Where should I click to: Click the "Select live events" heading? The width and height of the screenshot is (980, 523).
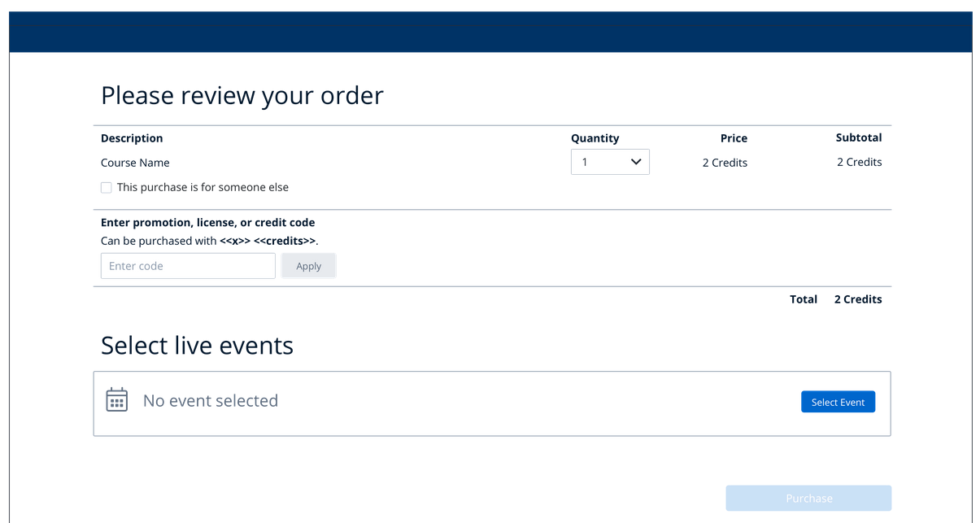click(197, 346)
